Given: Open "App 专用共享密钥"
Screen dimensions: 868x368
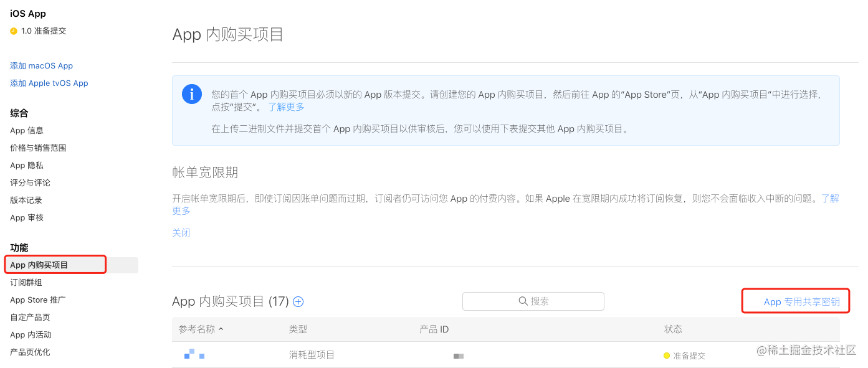Looking at the screenshot, I should point(795,301).
